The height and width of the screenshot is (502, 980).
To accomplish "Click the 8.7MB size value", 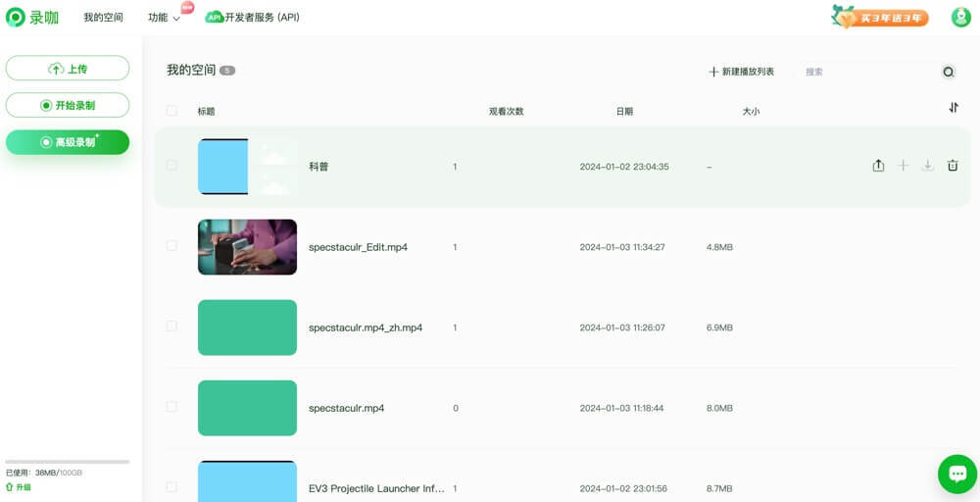I will pyautogui.click(x=719, y=488).
